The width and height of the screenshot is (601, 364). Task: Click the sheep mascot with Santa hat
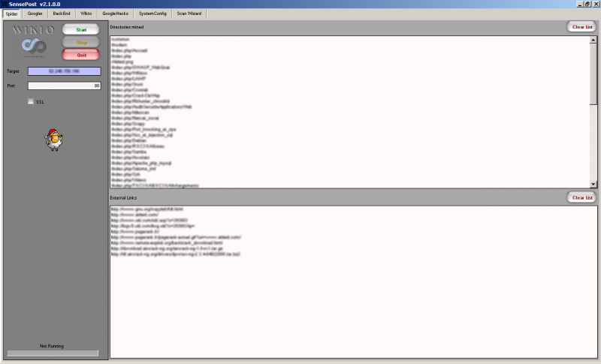[54, 140]
